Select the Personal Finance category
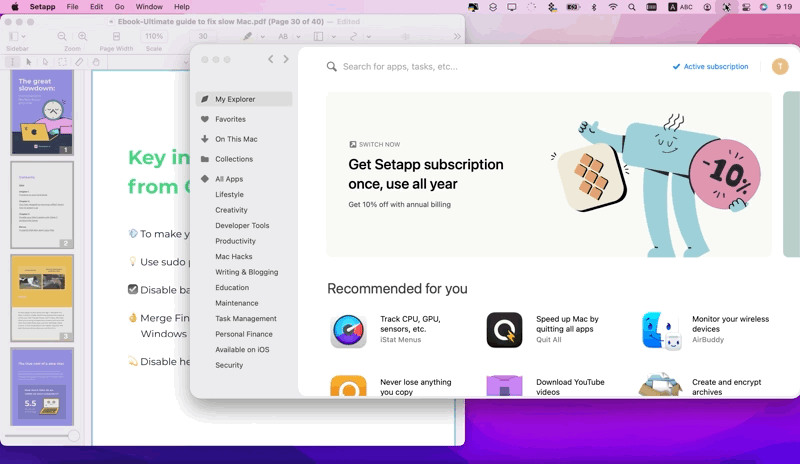 click(243, 334)
